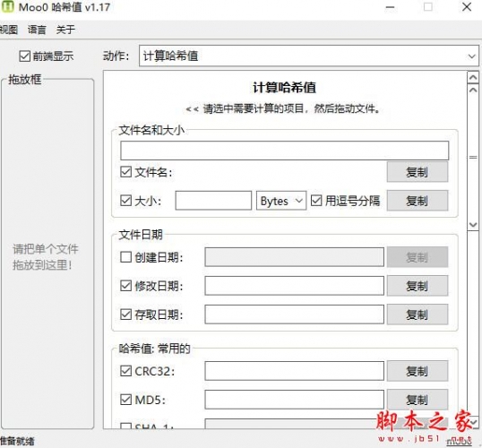Copy the CRC32 hash value
482x448 pixels.
coord(417,371)
